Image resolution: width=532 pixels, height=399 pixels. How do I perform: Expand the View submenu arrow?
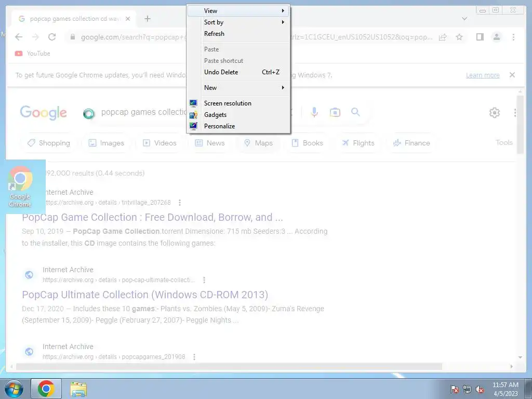(283, 11)
